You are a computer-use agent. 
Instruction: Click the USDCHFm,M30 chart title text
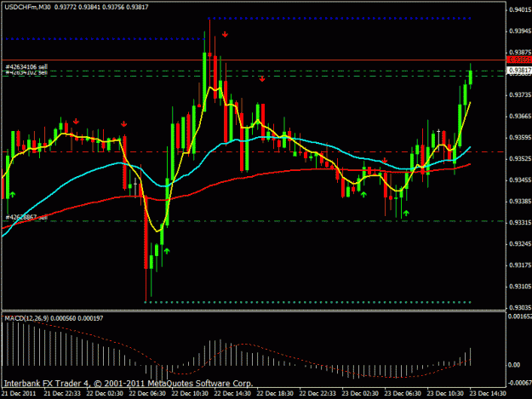[27, 7]
